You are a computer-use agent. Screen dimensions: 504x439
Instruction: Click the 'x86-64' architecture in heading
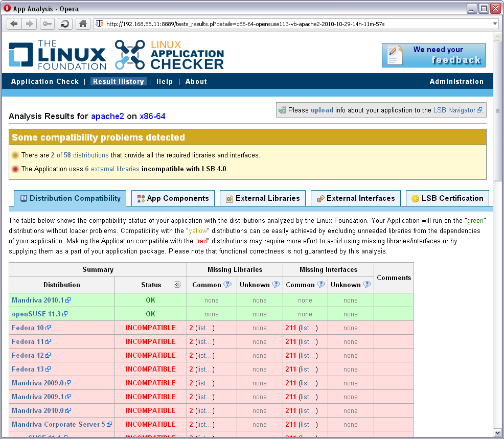[x=152, y=116]
